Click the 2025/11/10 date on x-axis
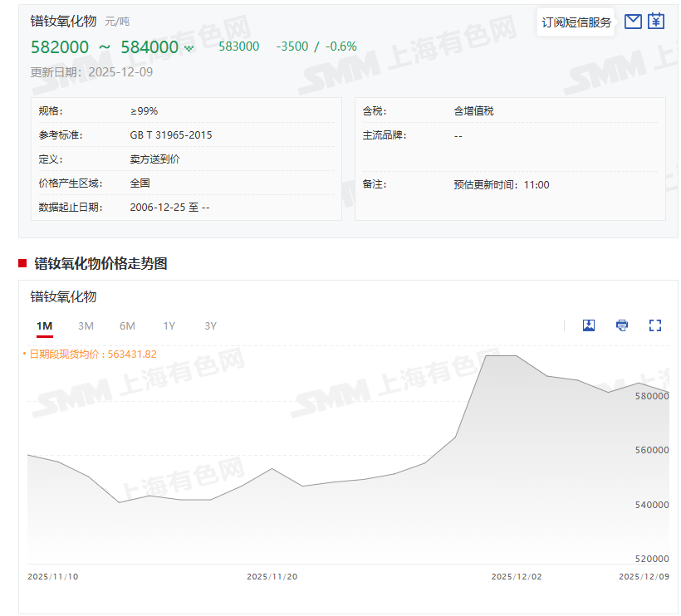This screenshot has height=616, width=681. [x=53, y=576]
